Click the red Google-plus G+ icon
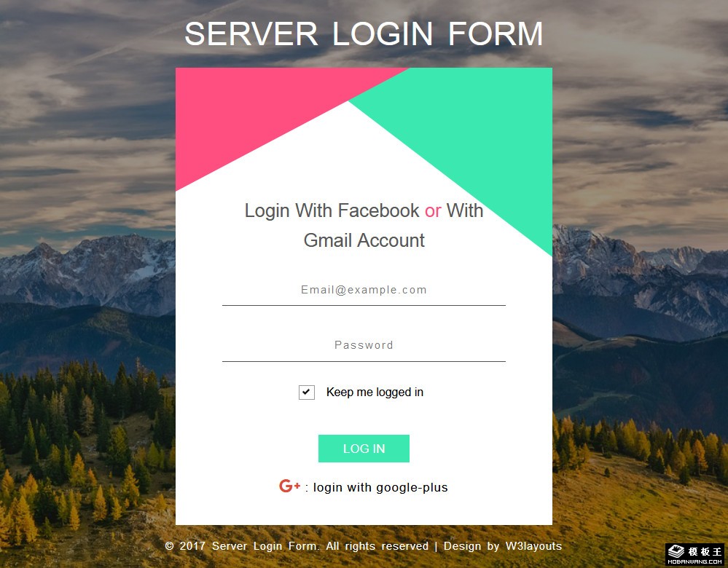The image size is (728, 568). 290,486
